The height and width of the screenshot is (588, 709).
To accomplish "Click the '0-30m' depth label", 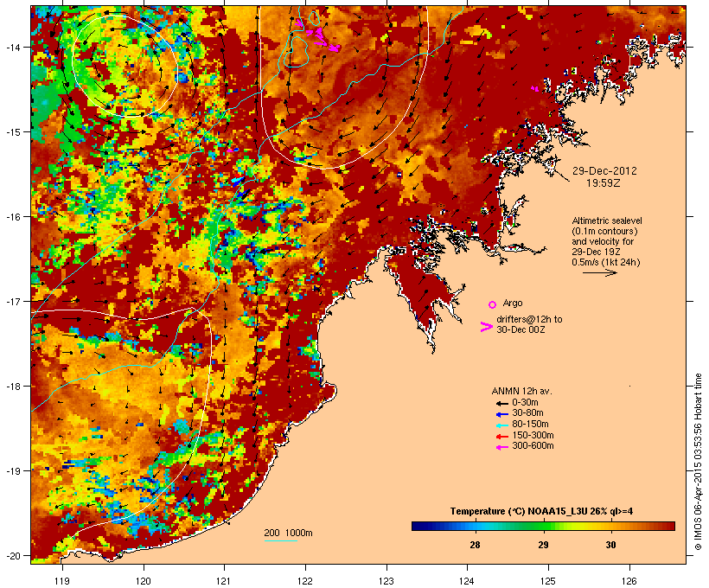I will pos(525,403).
